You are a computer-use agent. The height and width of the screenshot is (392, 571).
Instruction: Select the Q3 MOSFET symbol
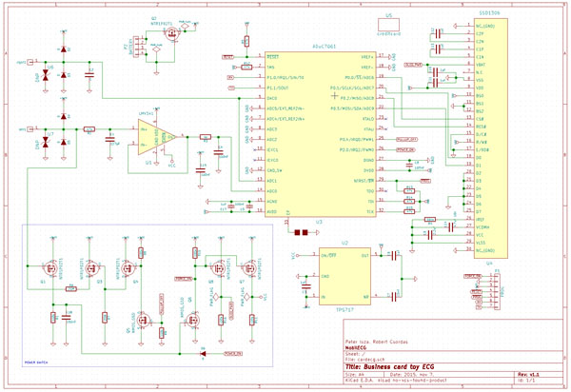(91, 268)
